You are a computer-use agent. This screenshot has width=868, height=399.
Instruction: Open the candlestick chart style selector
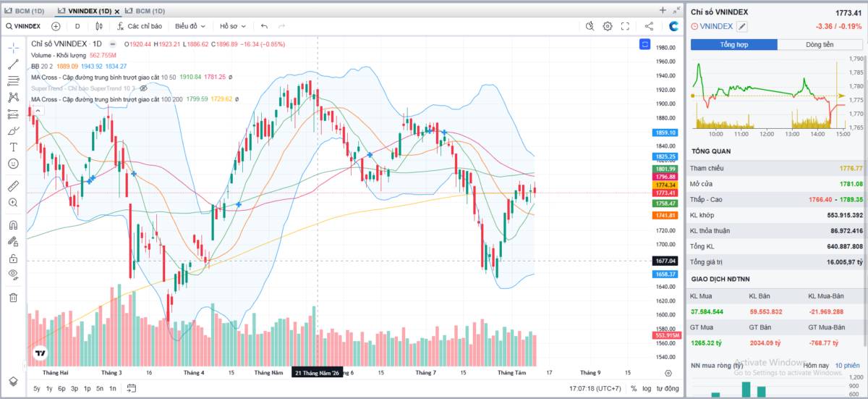100,26
